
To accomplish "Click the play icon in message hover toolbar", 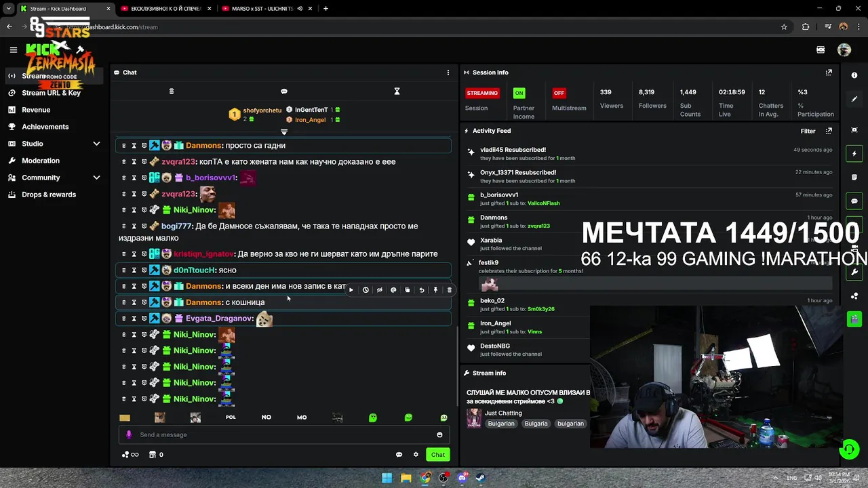I will coord(351,290).
